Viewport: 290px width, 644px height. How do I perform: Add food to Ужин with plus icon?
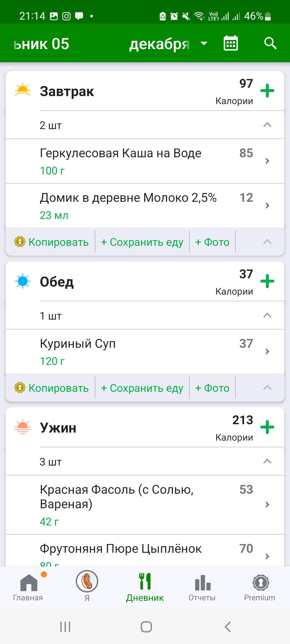coord(267,427)
